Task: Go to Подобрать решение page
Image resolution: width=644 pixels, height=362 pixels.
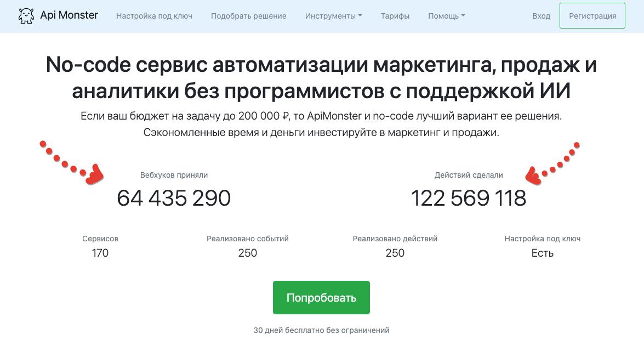Action: (x=248, y=16)
